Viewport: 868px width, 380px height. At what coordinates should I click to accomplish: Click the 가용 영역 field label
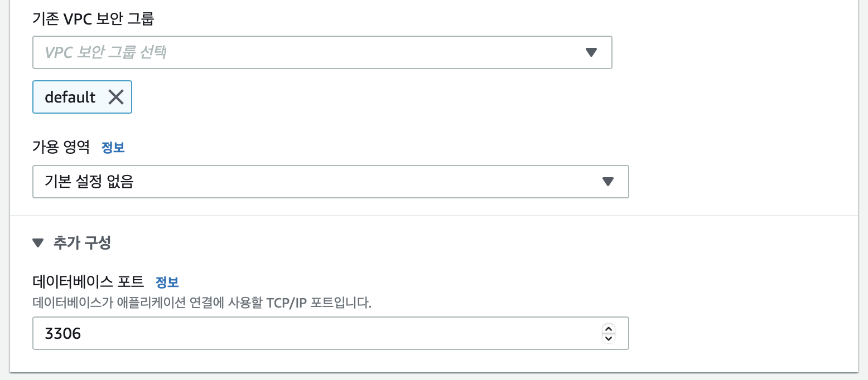pyautogui.click(x=61, y=147)
